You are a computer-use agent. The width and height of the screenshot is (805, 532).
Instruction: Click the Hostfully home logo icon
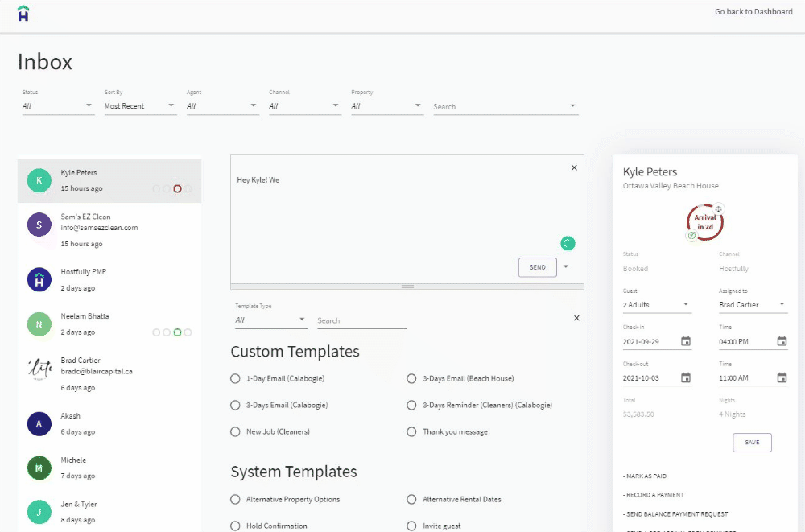tap(23, 14)
